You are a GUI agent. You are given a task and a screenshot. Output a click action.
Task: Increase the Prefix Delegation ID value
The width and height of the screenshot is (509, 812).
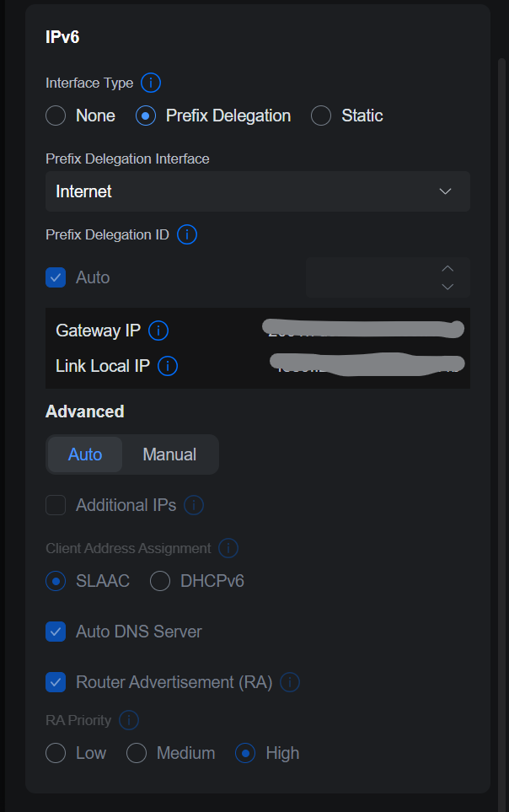448,268
